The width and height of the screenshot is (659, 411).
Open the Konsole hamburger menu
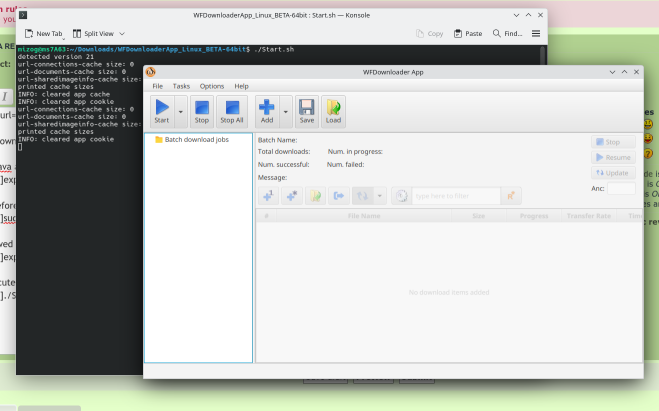click(x=536, y=34)
